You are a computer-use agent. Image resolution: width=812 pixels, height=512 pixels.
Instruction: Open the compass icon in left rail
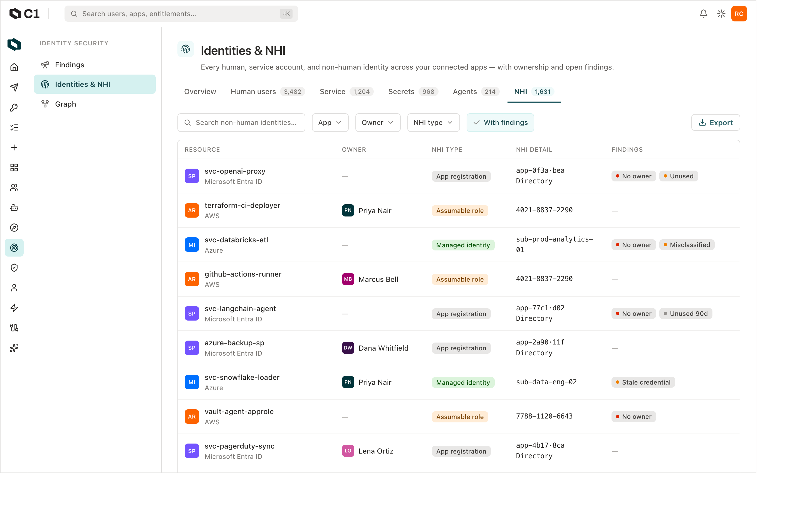[x=14, y=228]
